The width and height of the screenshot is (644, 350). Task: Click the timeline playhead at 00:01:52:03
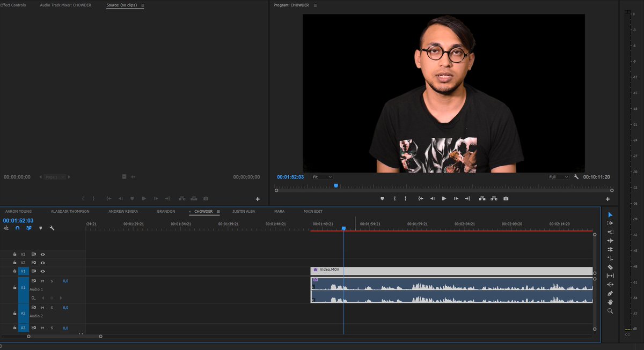[x=343, y=228]
